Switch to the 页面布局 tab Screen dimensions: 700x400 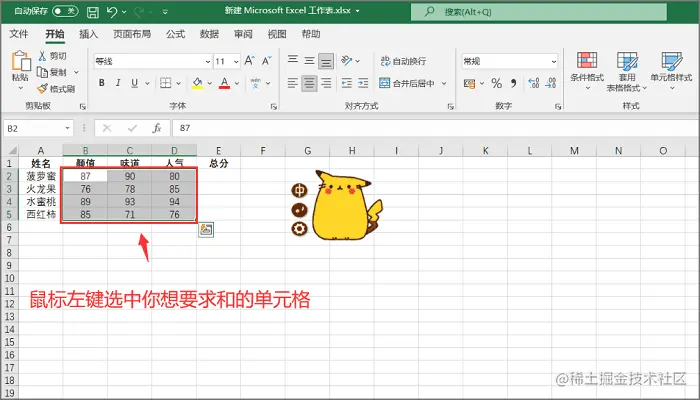pyautogui.click(x=132, y=34)
